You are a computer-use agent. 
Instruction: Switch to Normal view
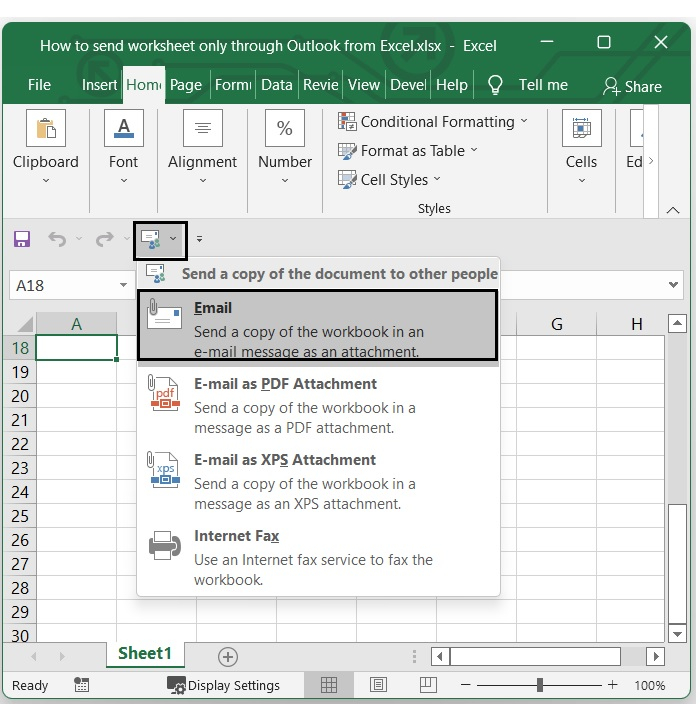click(x=329, y=685)
